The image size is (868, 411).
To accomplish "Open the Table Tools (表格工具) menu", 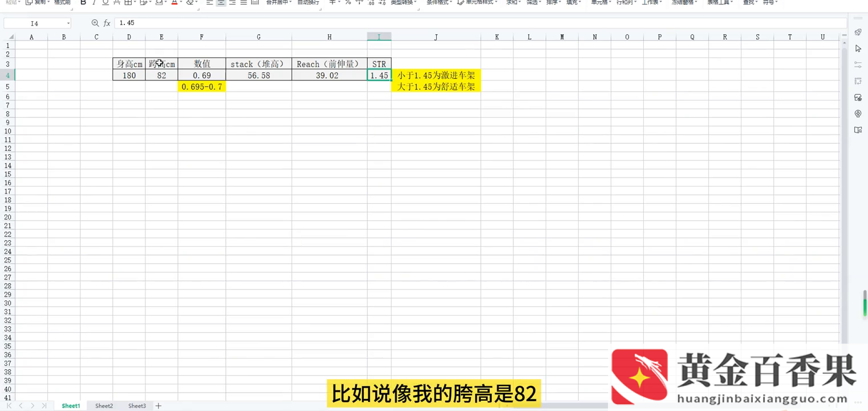I will (720, 2).
